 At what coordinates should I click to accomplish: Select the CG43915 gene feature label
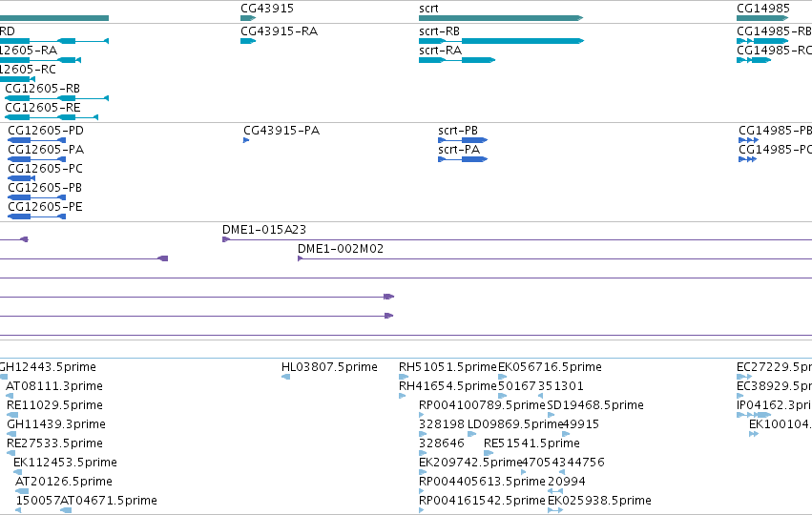point(267,9)
